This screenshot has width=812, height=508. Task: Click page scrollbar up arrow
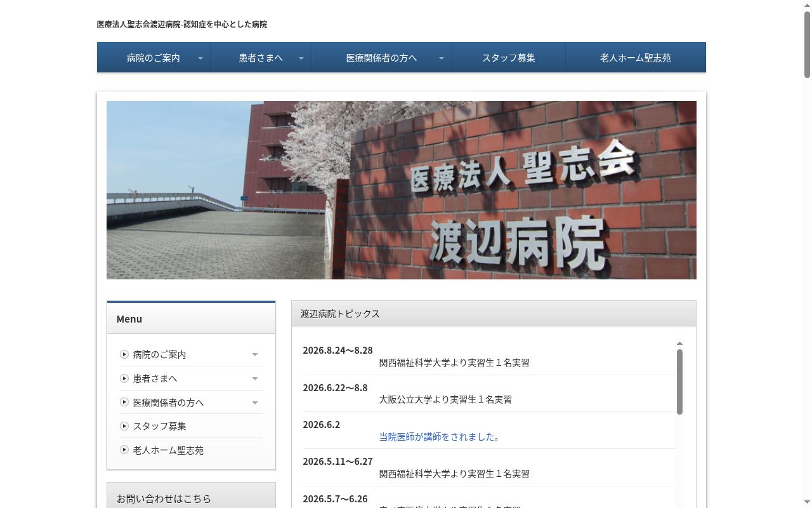coord(807,4)
